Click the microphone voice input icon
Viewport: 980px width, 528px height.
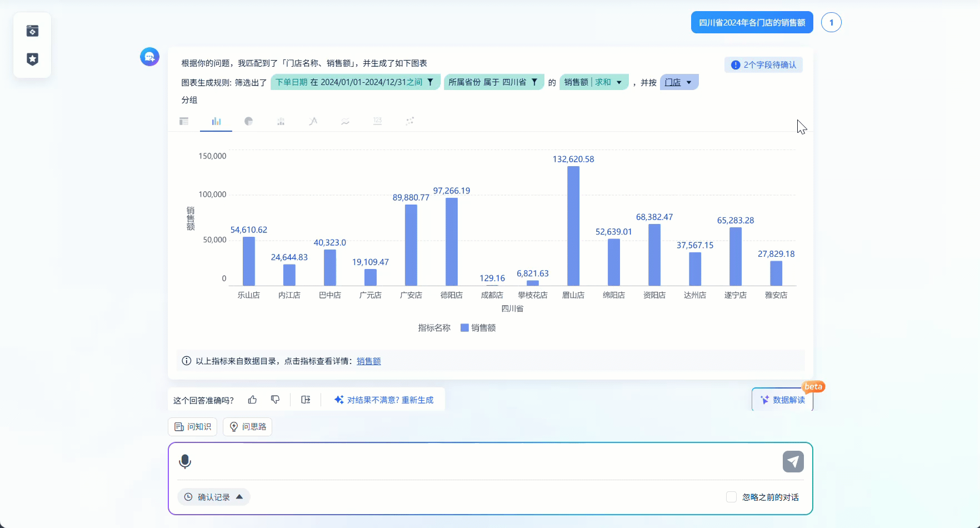pos(185,461)
